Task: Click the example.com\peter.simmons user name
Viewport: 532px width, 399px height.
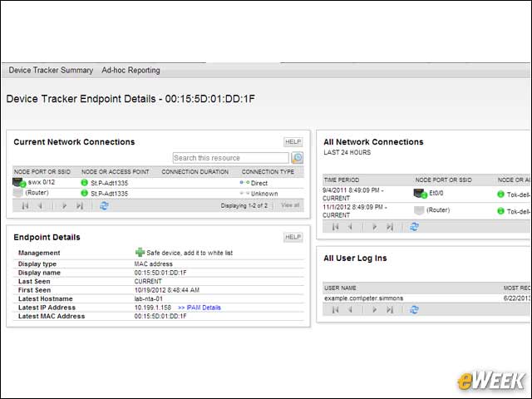Action: (364, 298)
